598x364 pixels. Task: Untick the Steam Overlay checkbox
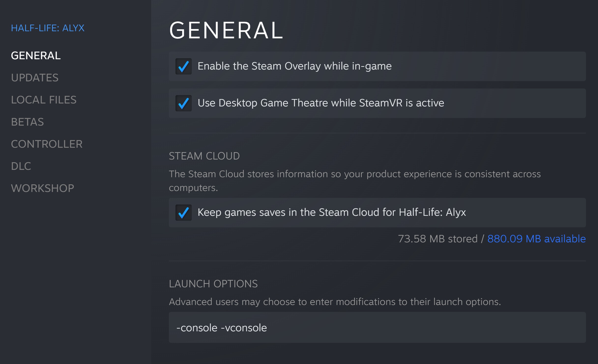pyautogui.click(x=184, y=66)
